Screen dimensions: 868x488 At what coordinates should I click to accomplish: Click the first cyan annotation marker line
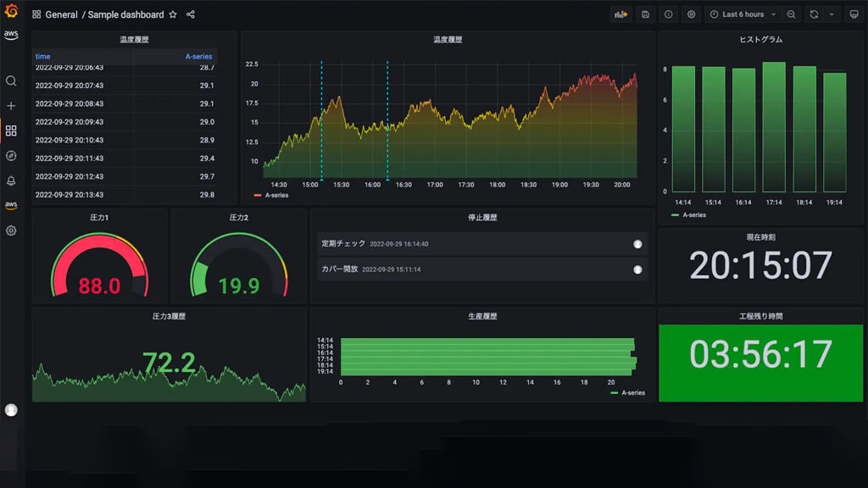(x=321, y=120)
